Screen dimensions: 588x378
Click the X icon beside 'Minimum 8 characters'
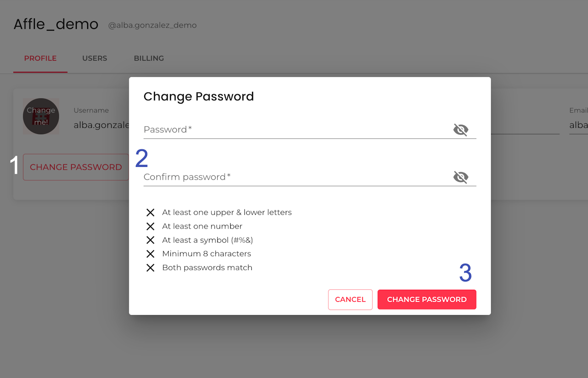150,254
